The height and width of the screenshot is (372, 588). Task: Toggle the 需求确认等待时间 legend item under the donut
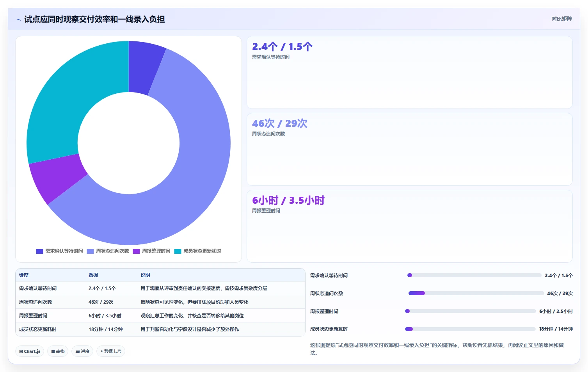[x=59, y=251]
